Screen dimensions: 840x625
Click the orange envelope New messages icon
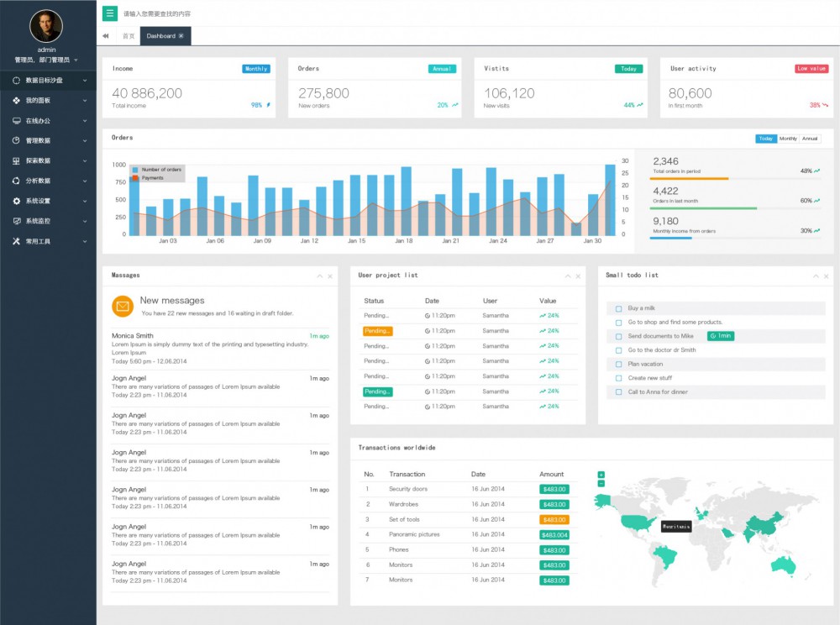[x=123, y=307]
